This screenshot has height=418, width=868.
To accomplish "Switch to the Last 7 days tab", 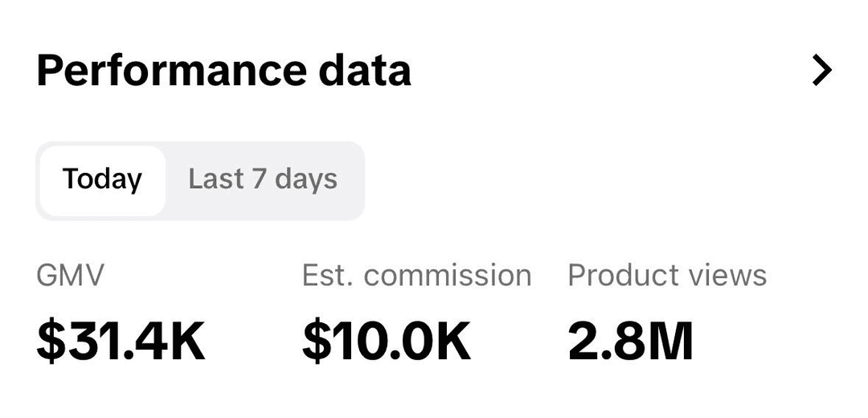I will pos(263,179).
